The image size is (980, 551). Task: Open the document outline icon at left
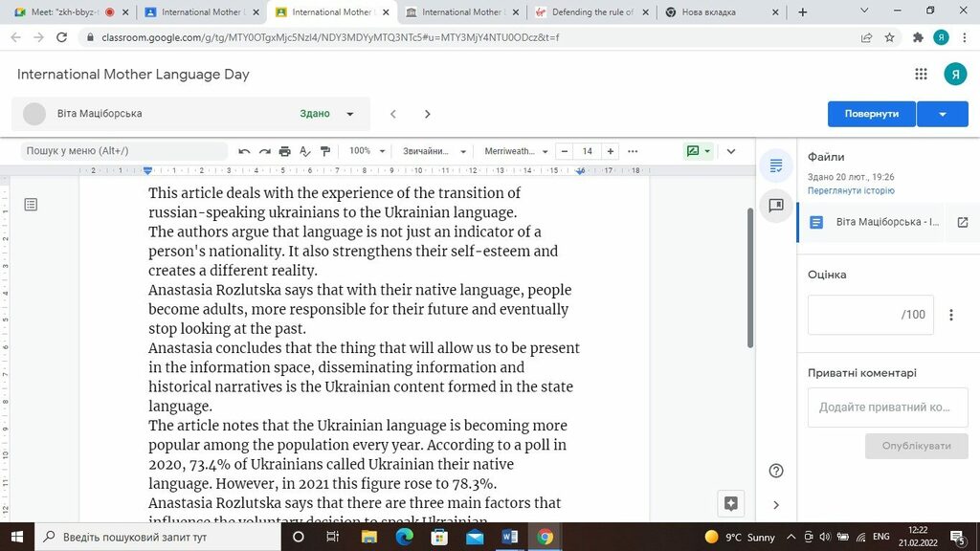[x=31, y=205]
